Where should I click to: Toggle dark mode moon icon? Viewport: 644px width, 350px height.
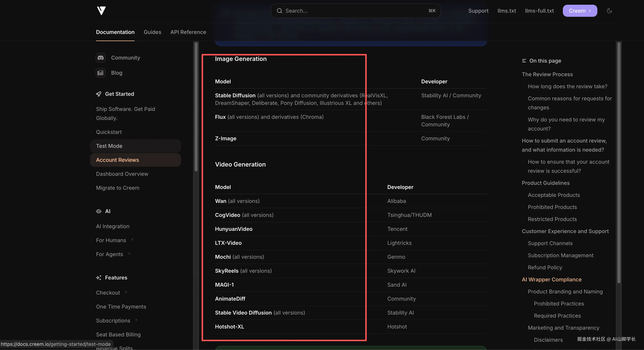coord(609,11)
